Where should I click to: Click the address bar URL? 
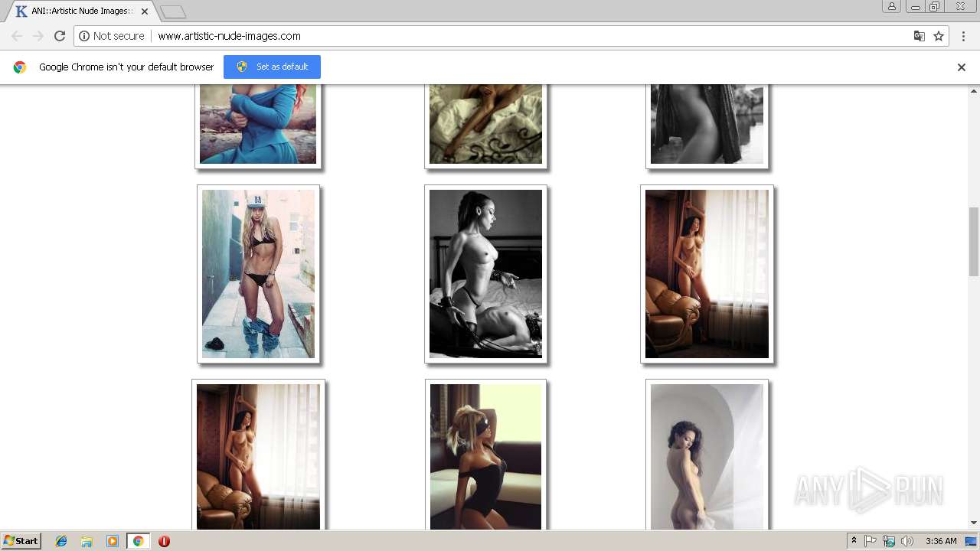click(229, 36)
